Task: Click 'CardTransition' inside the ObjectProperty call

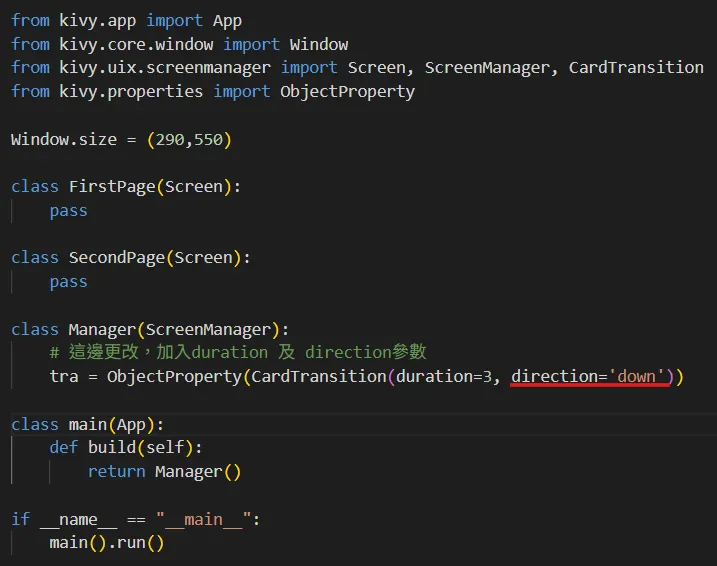Action: coord(319,376)
